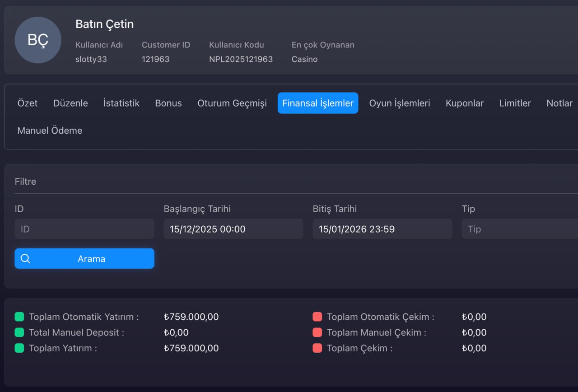Click red square beside Toplam Otomatik Çekim
This screenshot has width=578, height=392.
tap(317, 317)
